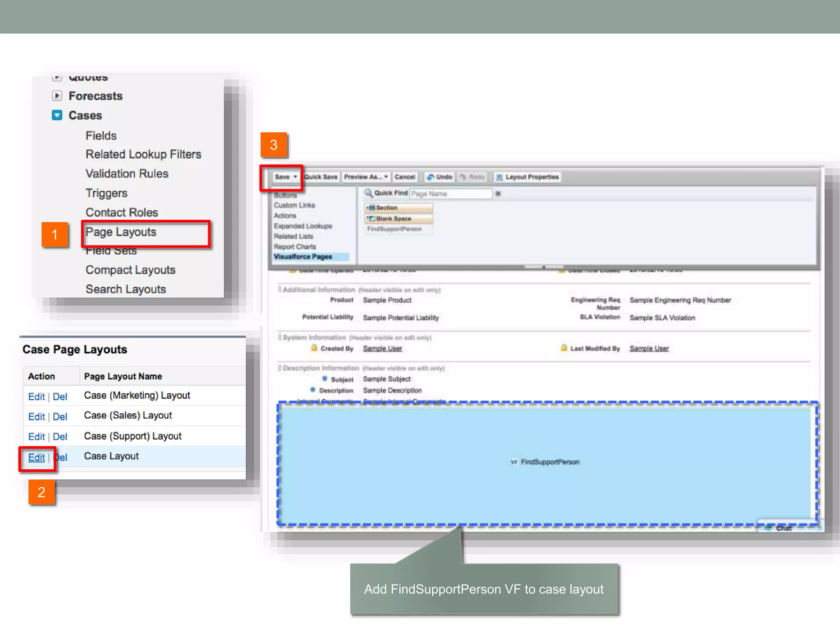The image size is (840, 630).
Task: Open the Chat widget
Action: [783, 528]
